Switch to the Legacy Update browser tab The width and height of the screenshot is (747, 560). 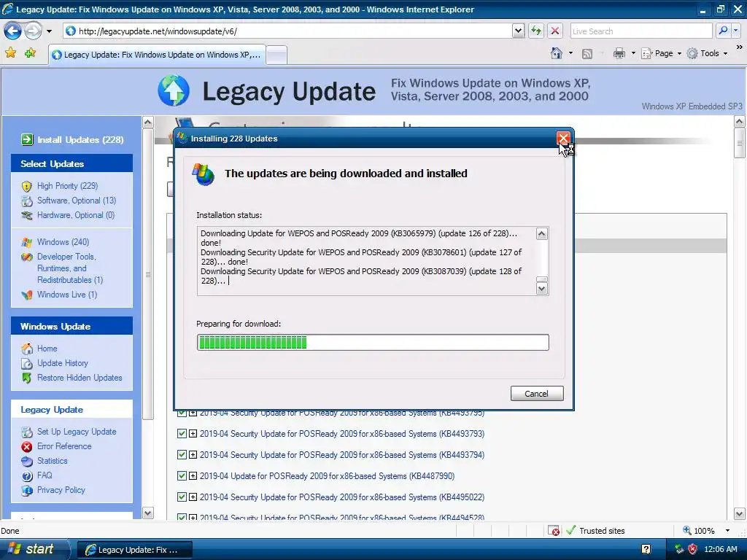coord(157,55)
